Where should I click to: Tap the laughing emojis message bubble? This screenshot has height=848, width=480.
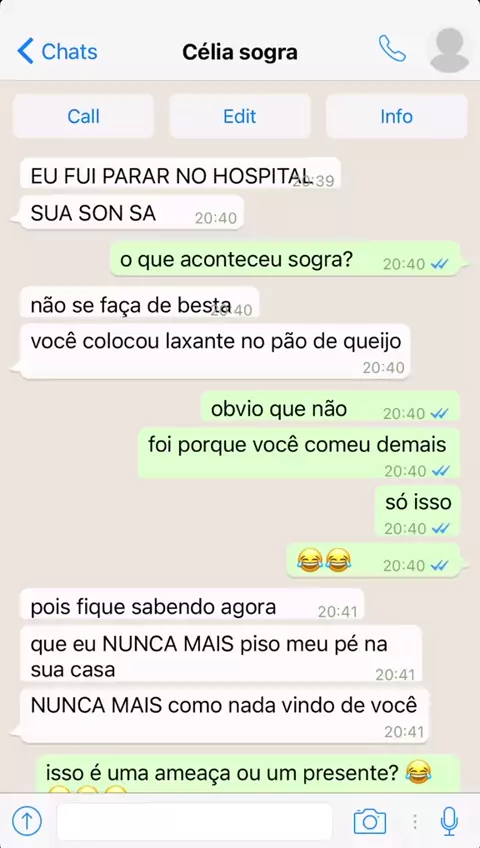[373, 560]
